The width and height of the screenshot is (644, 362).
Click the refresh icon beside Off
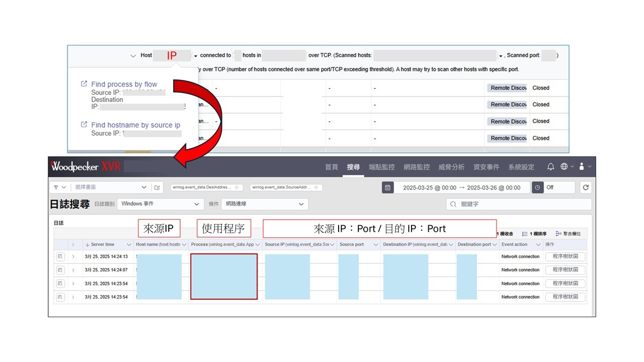pyautogui.click(x=586, y=188)
